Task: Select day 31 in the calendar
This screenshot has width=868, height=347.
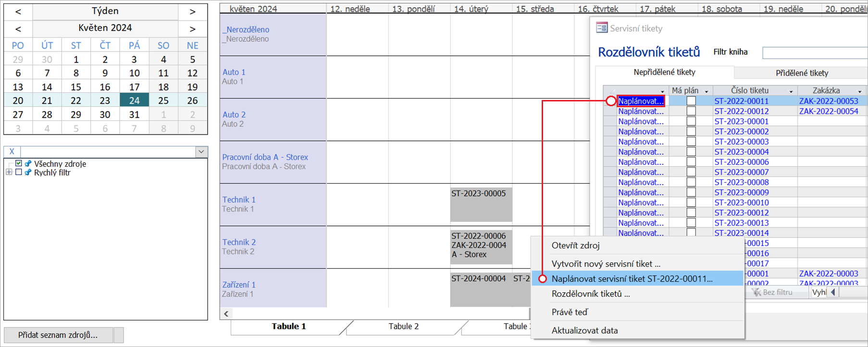Action: (x=134, y=114)
